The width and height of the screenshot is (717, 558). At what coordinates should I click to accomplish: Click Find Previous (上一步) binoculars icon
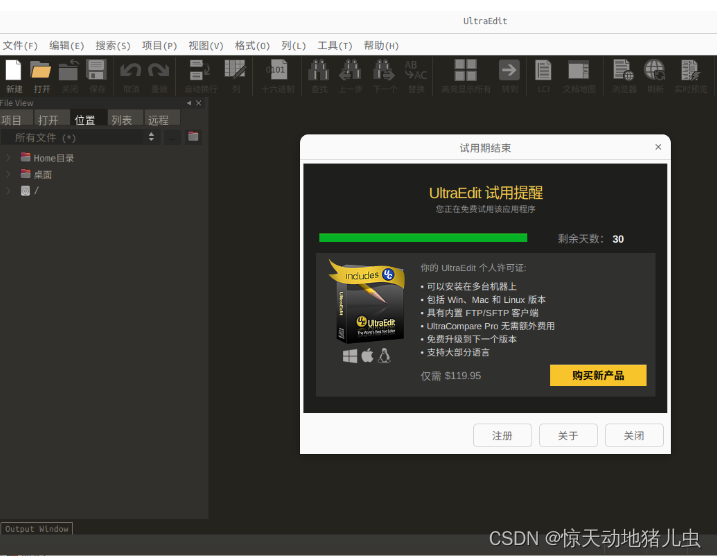[350, 71]
